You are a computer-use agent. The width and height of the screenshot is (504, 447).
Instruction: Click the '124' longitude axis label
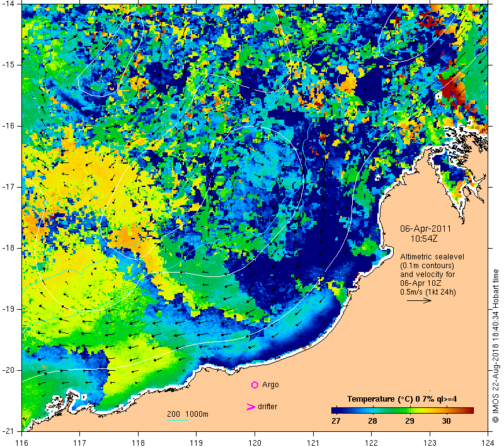488,443
